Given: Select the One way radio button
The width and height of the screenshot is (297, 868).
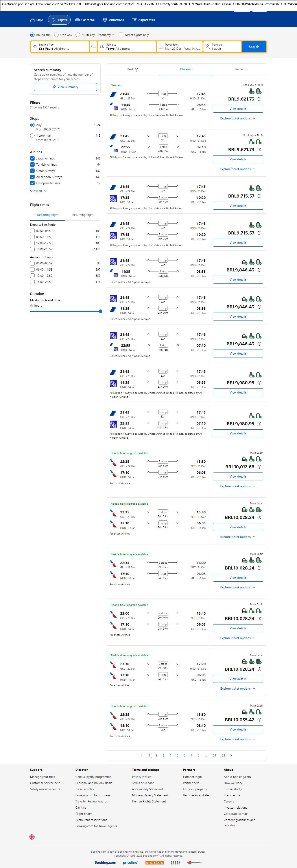Looking at the screenshot, I should coord(57,35).
